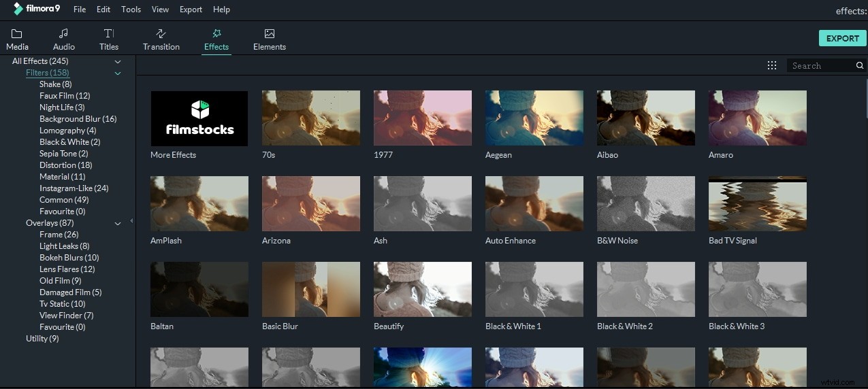The image size is (868, 389).
Task: Select the AmPlash filter thumbnail
Action: click(x=199, y=204)
